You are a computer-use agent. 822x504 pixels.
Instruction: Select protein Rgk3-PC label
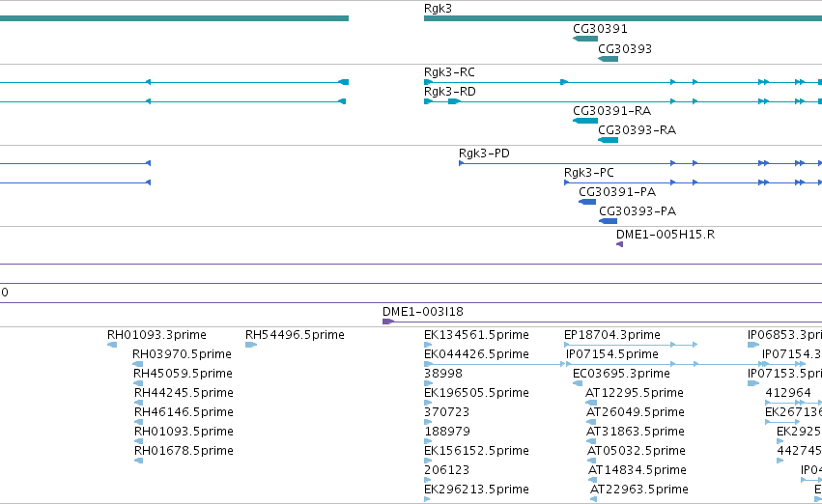(x=588, y=173)
